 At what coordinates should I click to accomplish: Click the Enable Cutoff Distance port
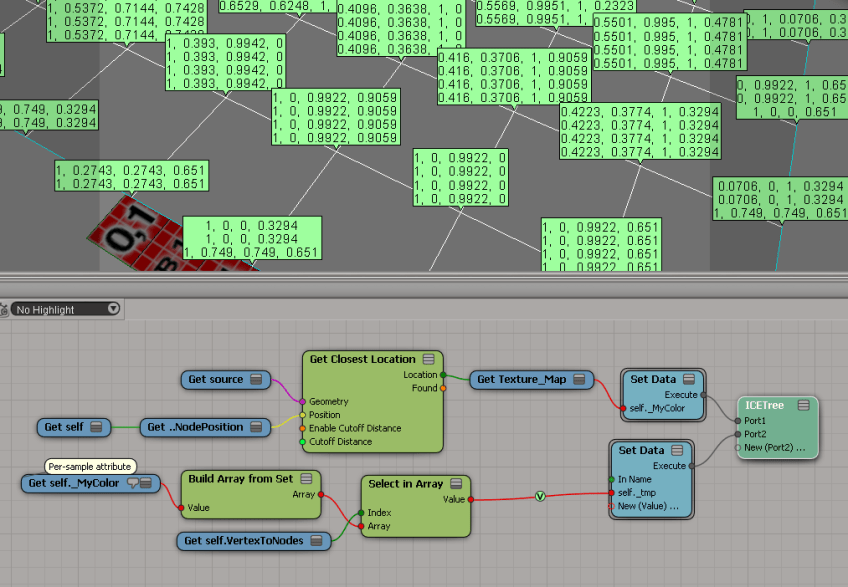(304, 428)
